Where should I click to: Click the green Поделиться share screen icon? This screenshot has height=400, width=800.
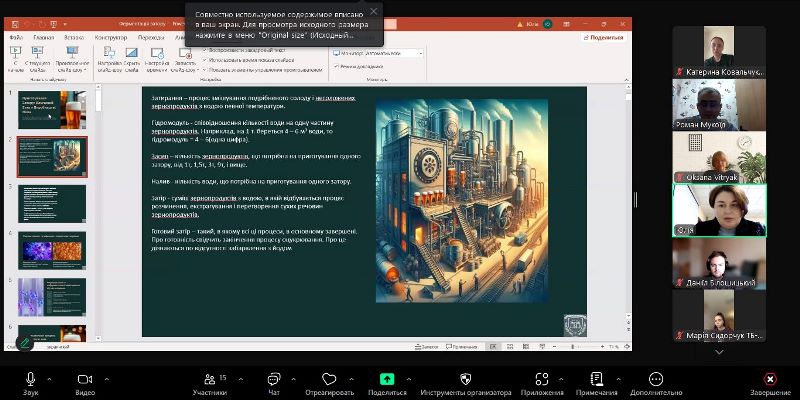pyautogui.click(x=387, y=379)
